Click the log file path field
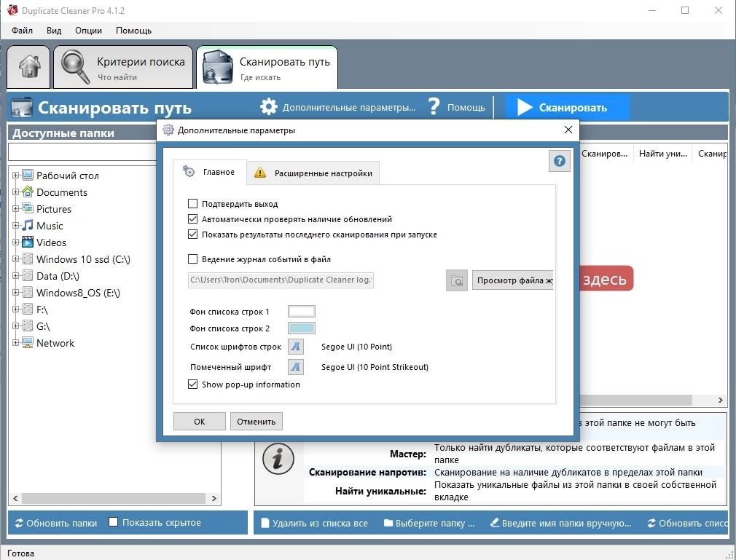Image resolution: width=736 pixels, height=560 pixels. pos(281,280)
